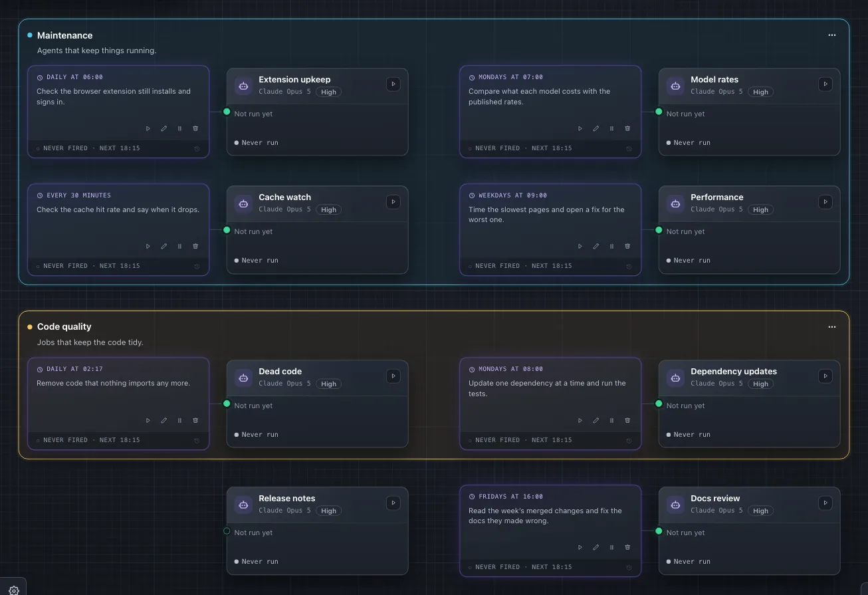Open history for the Daily at 06:00 trigger
Screen dimensions: 868x595
(197, 148)
